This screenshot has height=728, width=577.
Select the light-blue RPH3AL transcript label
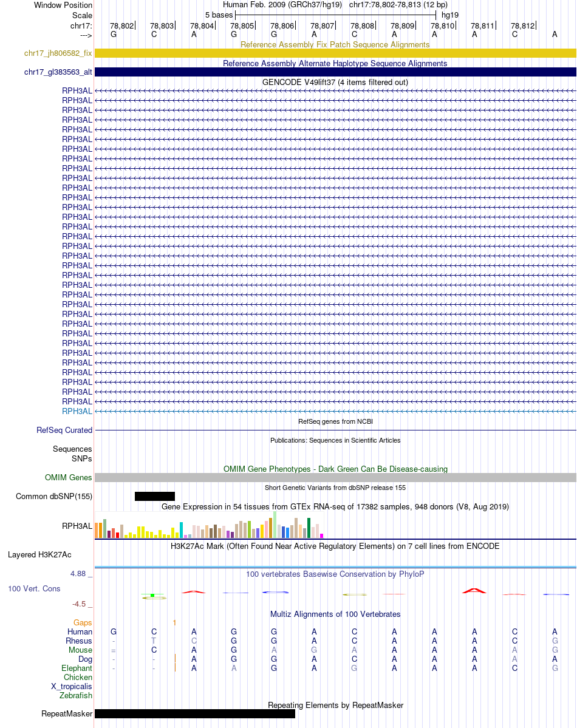[x=77, y=411]
